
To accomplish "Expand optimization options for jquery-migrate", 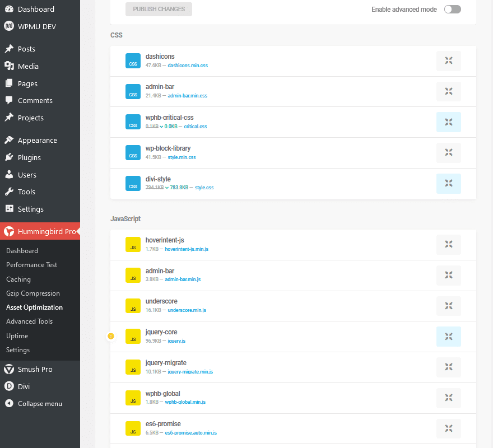I will (x=448, y=367).
